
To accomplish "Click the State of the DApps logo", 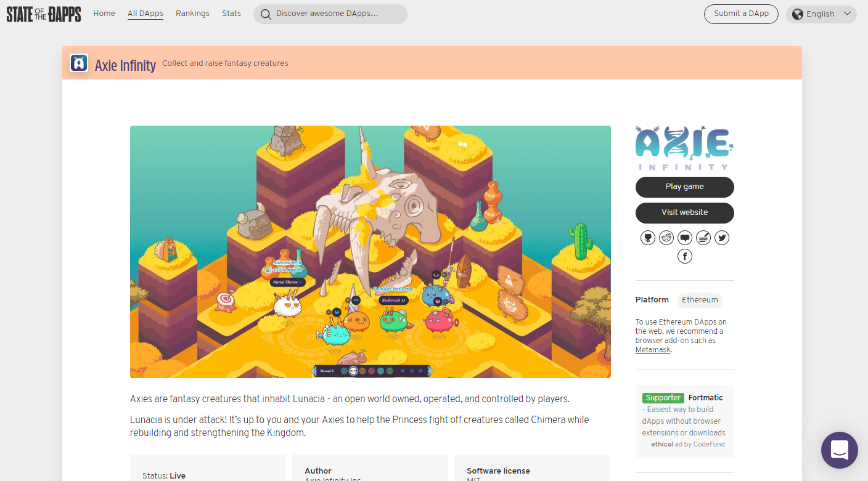I will coord(43,14).
